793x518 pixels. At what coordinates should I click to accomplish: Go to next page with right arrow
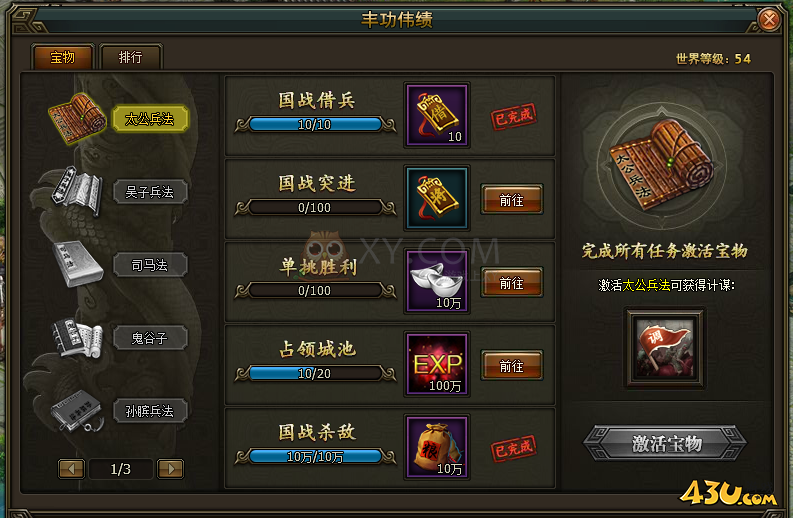point(170,469)
